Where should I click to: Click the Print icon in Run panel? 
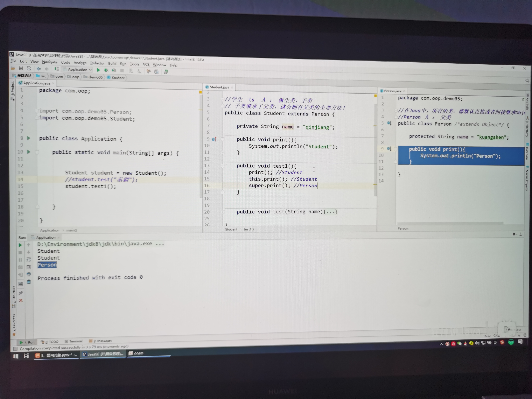[29, 274]
